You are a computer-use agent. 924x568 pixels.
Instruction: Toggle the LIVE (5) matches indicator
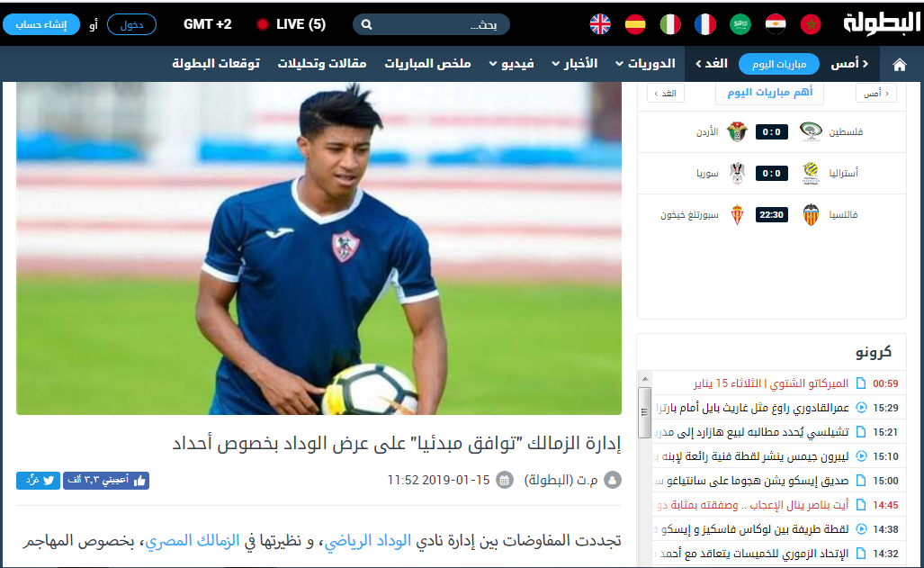pyautogui.click(x=292, y=24)
